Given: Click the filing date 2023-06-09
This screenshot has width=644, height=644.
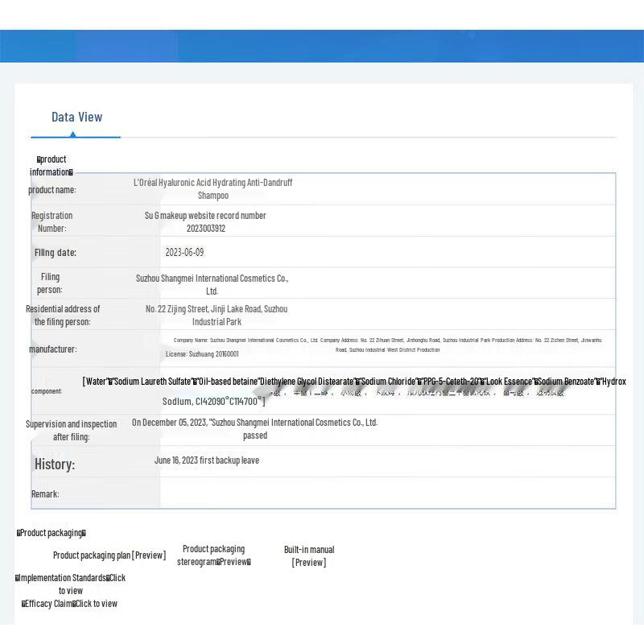Looking at the screenshot, I should click(184, 252).
